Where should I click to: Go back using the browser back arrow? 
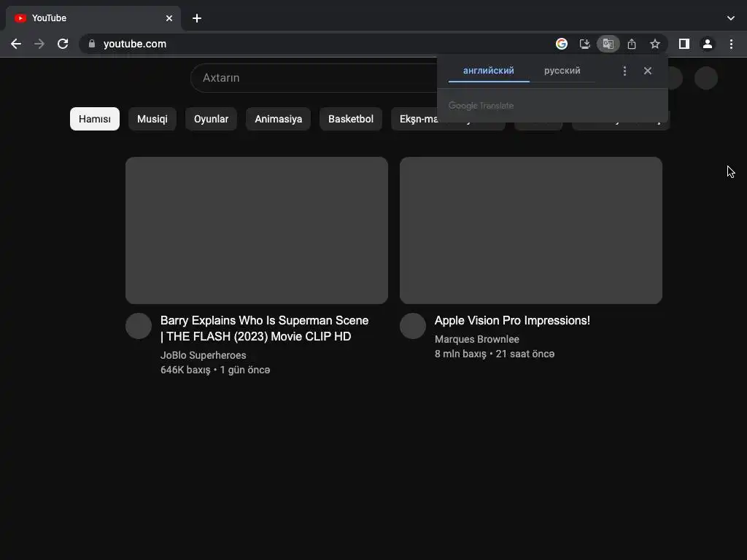click(16, 44)
